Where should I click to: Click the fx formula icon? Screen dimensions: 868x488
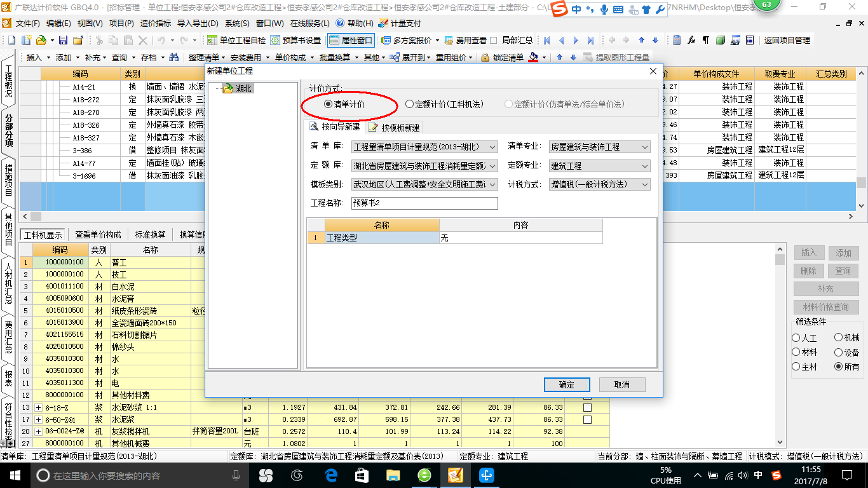pyautogui.click(x=691, y=40)
